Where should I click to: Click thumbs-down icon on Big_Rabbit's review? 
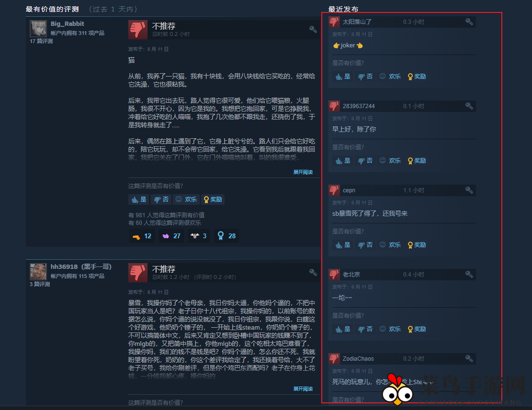click(x=138, y=30)
